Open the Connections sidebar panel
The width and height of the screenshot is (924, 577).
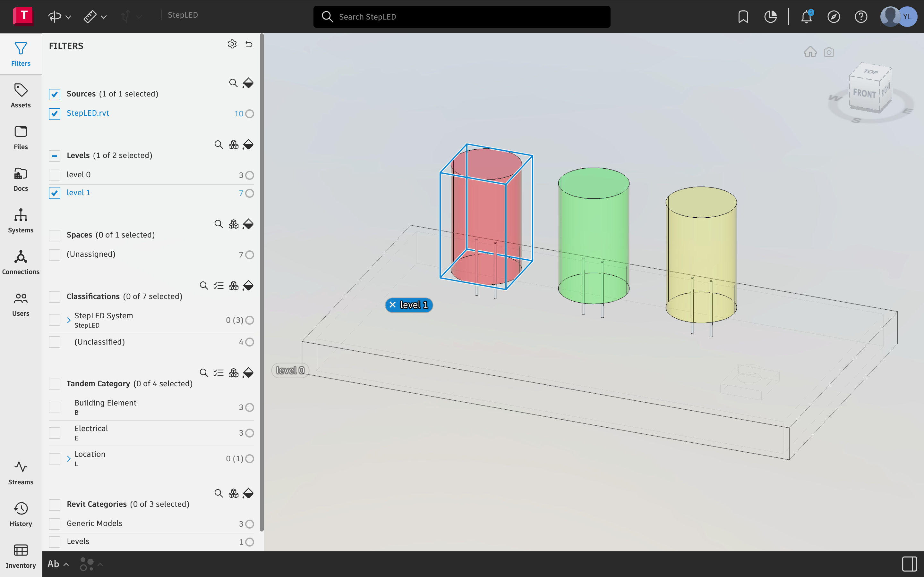click(21, 263)
